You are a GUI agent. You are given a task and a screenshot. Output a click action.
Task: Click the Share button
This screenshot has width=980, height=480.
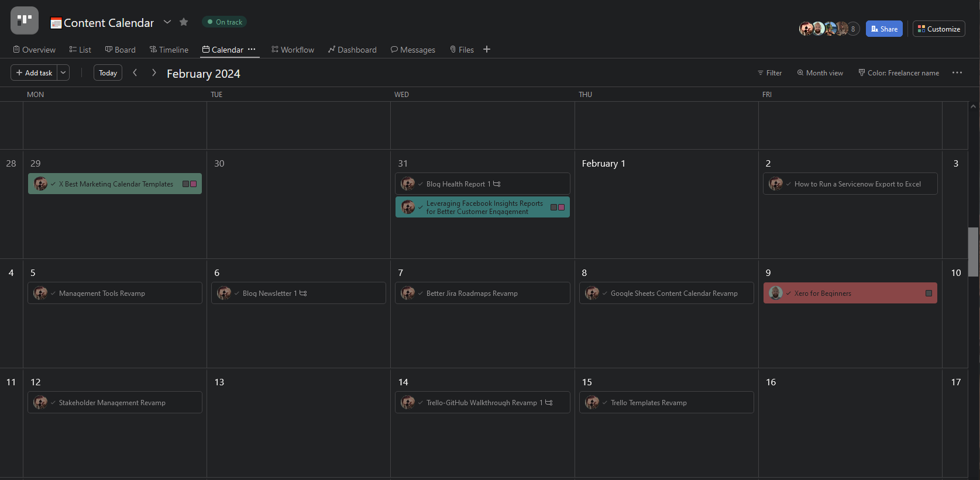(x=884, y=29)
